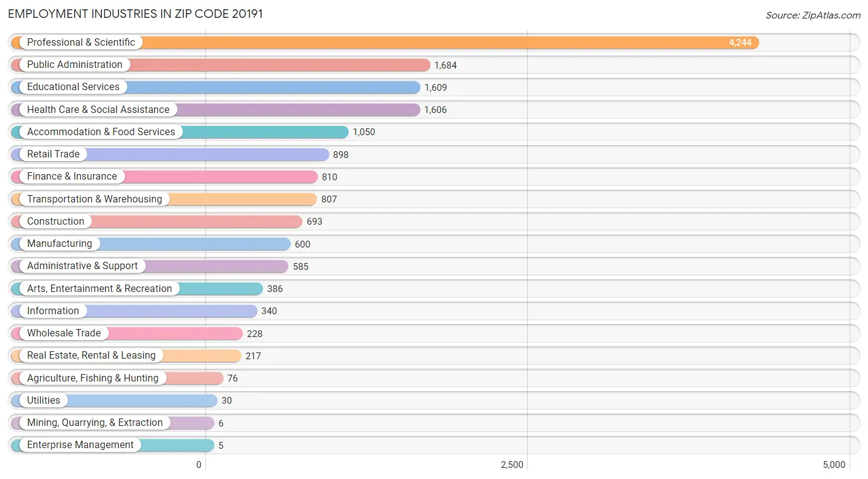Click the 340 value label

tap(269, 311)
